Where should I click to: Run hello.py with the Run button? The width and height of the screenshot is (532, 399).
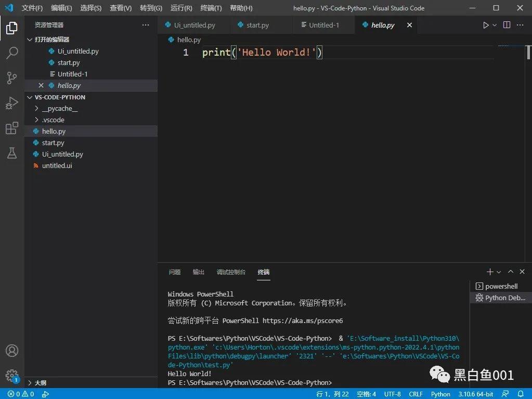(x=486, y=24)
